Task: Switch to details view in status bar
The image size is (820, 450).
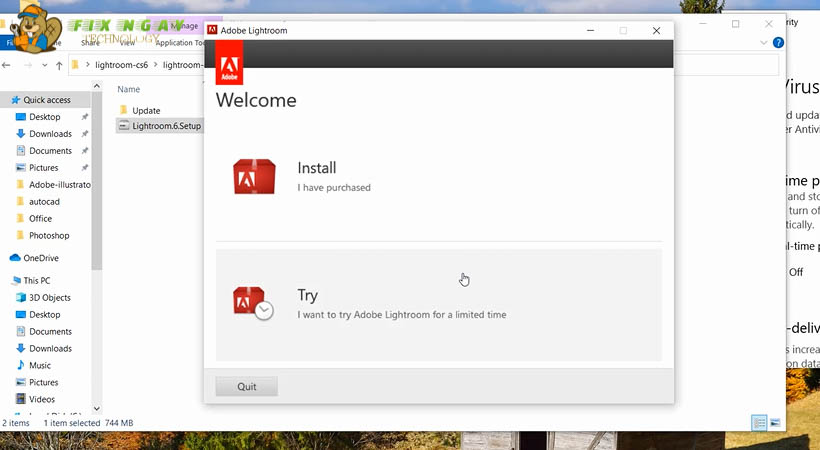Action: tap(759, 423)
